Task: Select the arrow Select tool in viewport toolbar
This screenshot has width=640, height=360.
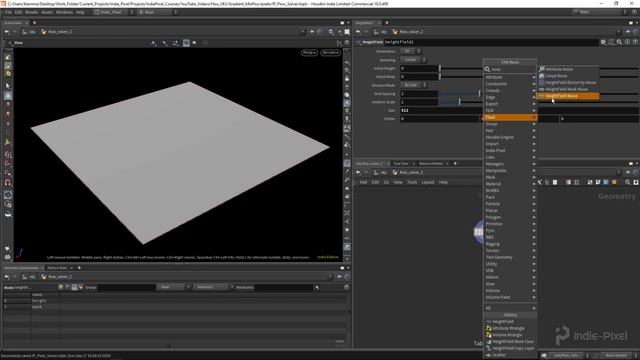Action: 8,86
